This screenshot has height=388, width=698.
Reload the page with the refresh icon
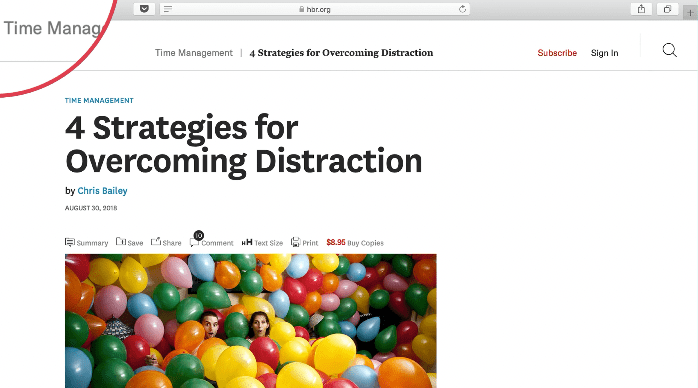463,9
